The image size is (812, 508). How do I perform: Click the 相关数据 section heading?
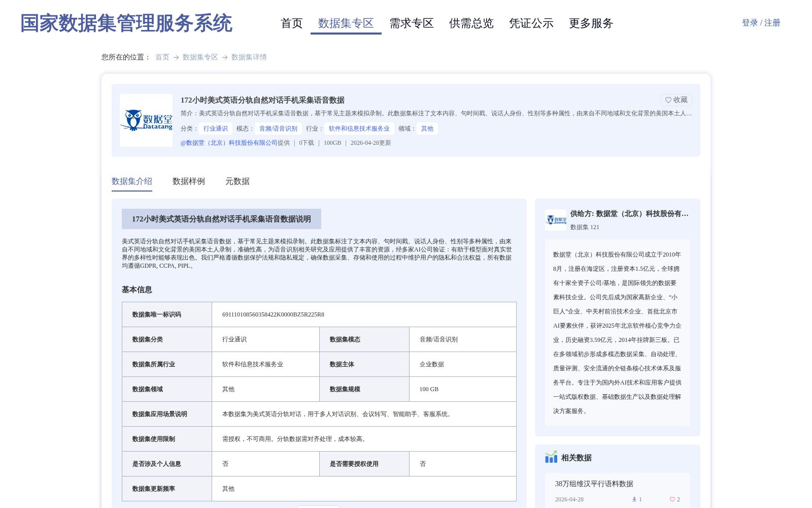pyautogui.click(x=577, y=458)
